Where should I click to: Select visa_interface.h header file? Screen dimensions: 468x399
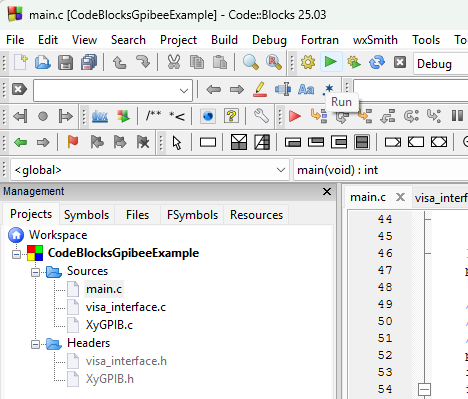(126, 361)
